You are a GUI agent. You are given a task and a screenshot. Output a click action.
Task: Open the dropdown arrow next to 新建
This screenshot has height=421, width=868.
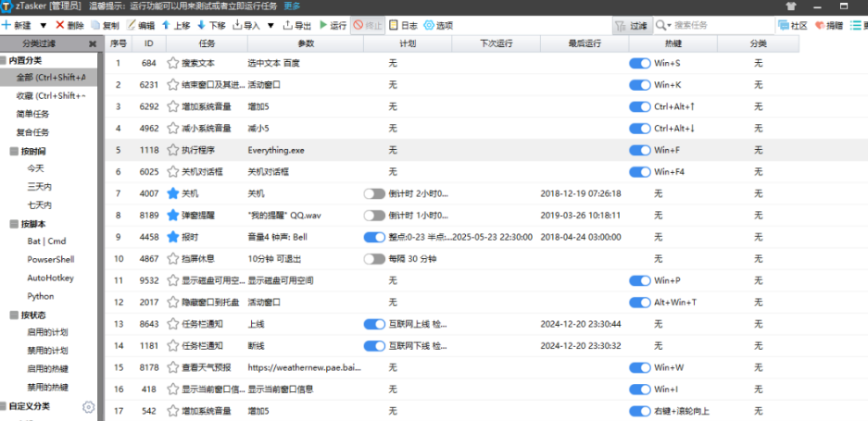44,26
